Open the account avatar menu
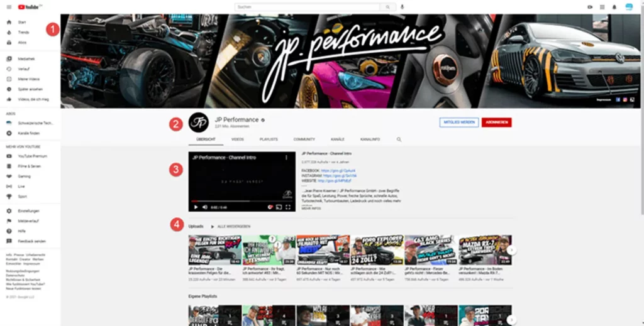Viewport: 644px width, 326px height. pyautogui.click(x=629, y=7)
